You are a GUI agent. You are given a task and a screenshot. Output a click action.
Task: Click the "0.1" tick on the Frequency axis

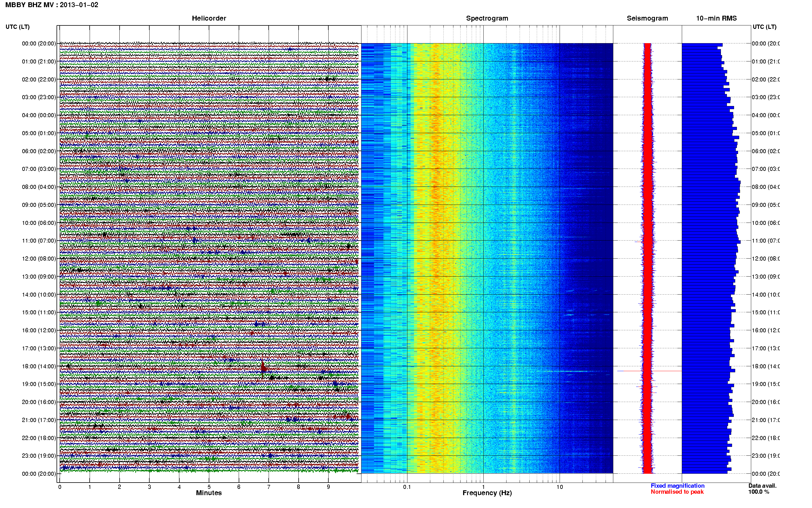[407, 487]
